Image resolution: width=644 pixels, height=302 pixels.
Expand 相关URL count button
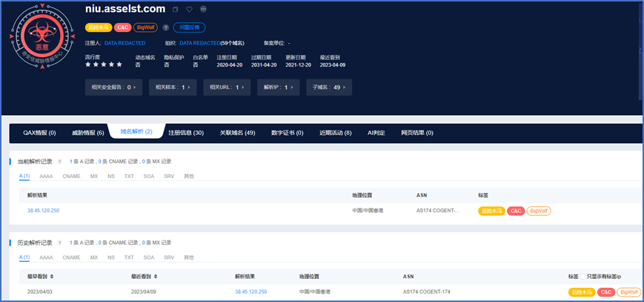coord(227,88)
